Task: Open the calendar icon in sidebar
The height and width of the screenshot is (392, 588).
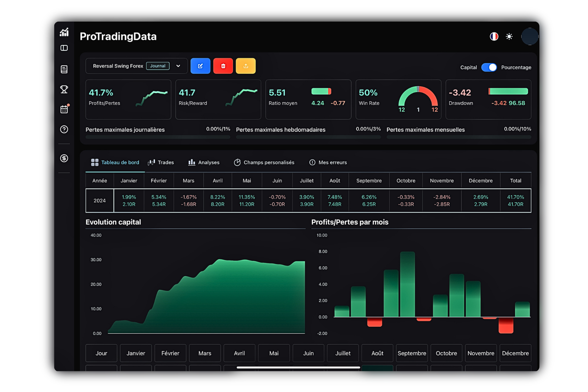Action: pyautogui.click(x=64, y=109)
